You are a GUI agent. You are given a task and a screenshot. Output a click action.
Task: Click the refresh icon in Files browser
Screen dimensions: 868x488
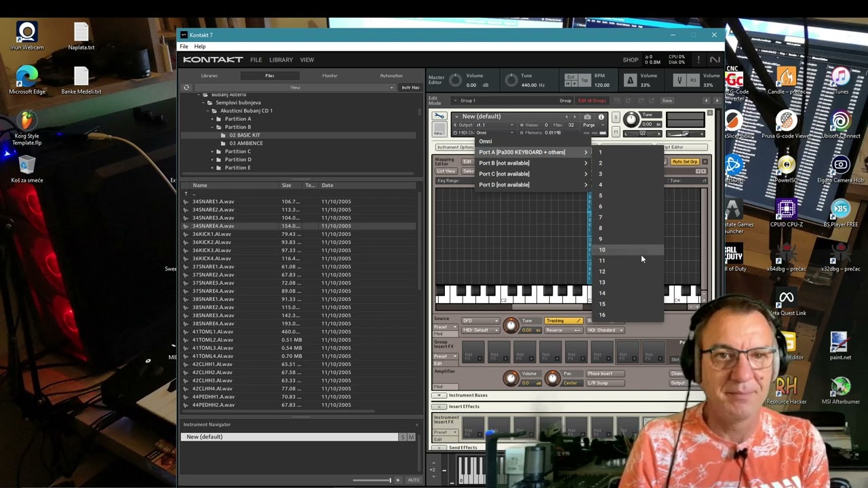point(186,87)
